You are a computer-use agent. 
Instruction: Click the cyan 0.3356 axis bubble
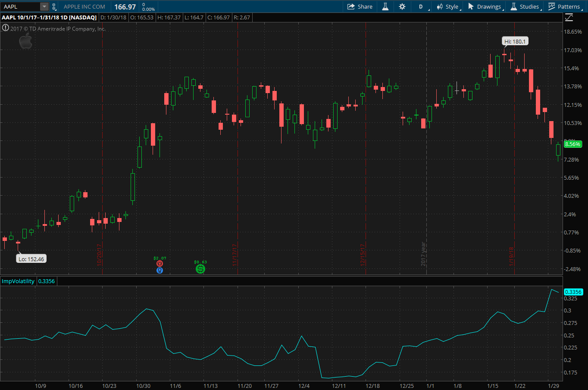[573, 292]
